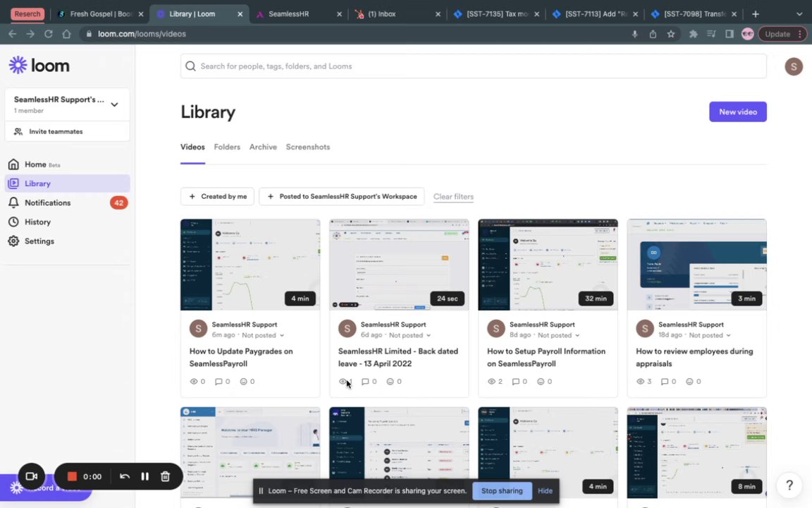Toggle camera in recording controls
The image size is (812, 508).
coord(32,476)
